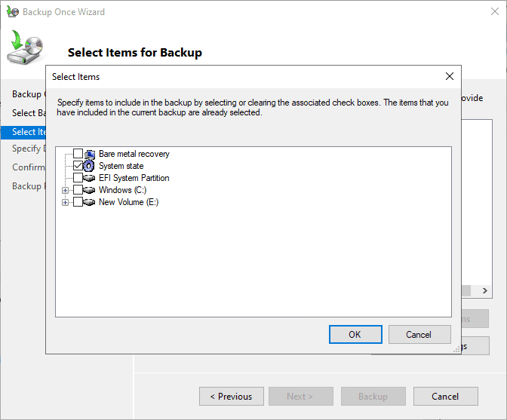The height and width of the screenshot is (420, 507).
Task: Click the Backup Once Wizard title bar icon
Action: coord(11,12)
